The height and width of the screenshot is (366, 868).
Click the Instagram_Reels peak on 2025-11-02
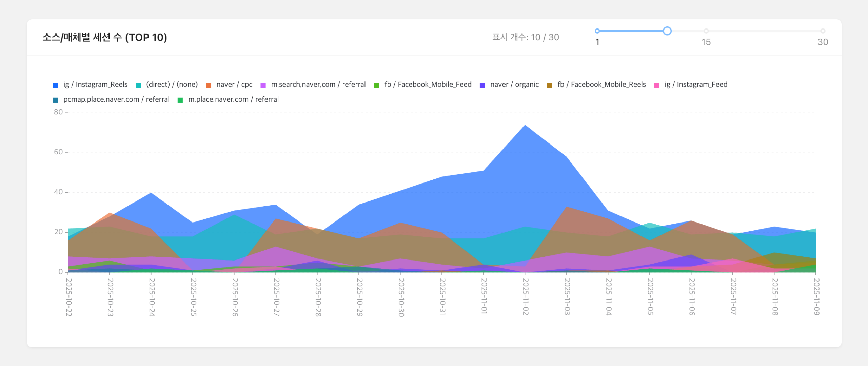[x=525, y=126]
